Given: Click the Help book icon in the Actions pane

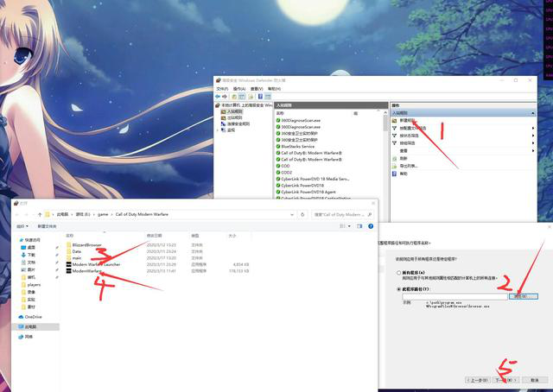Looking at the screenshot, I should click(395, 174).
